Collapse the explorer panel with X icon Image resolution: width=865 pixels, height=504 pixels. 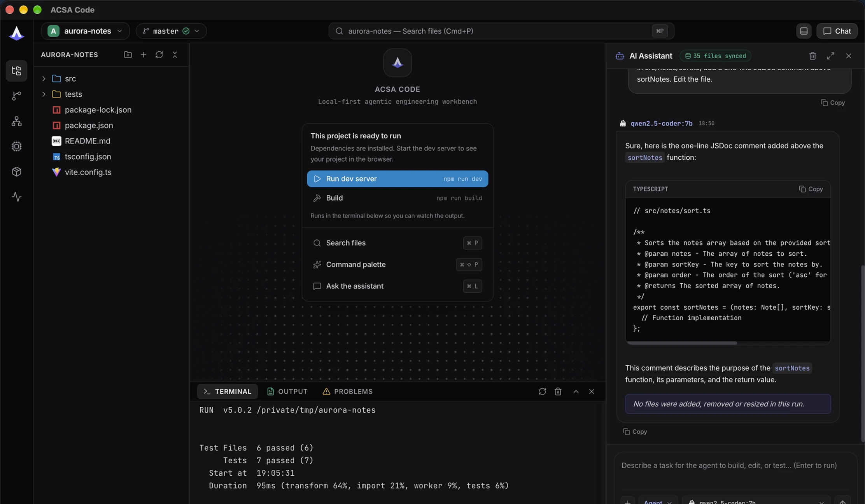175,55
